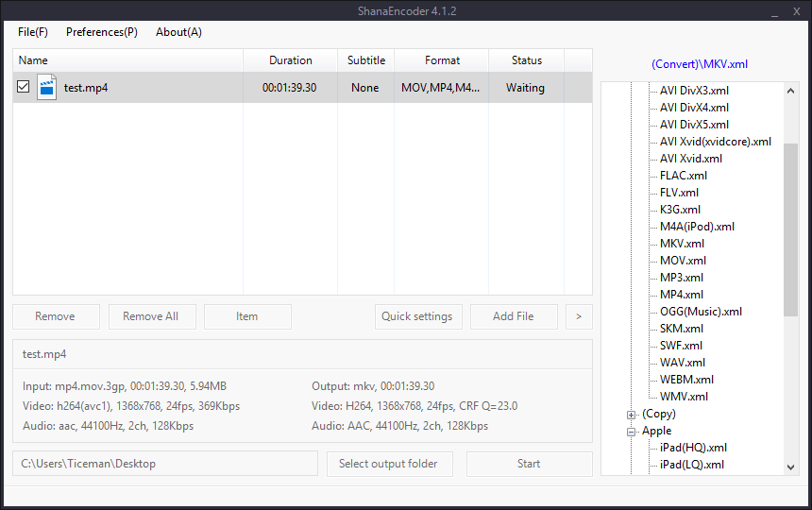Click the test.mp4 file name in list
The width and height of the screenshot is (812, 510).
click(86, 88)
